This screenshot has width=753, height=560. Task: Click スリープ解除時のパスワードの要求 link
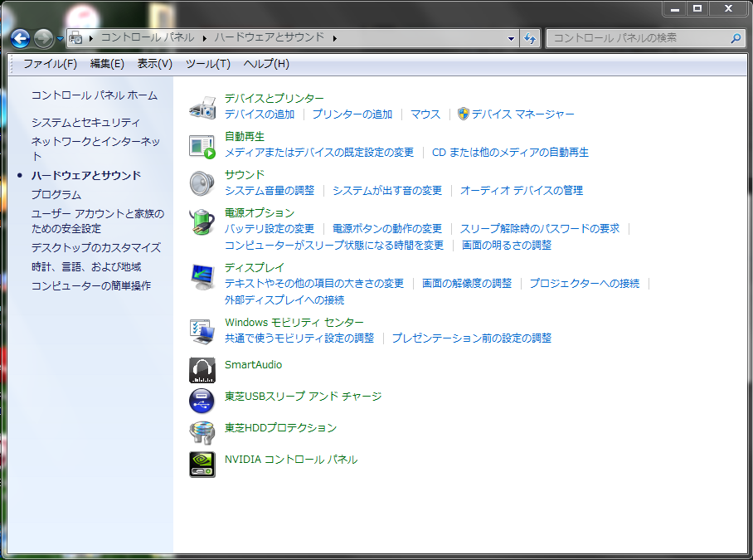540,229
